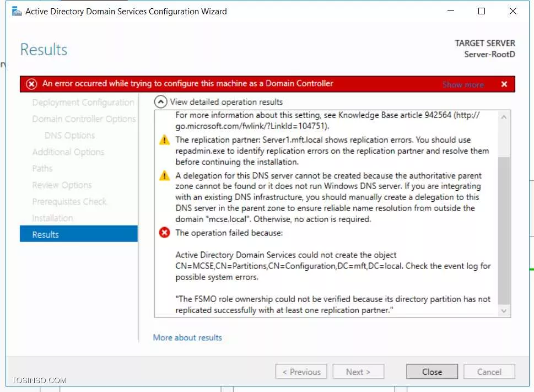Click the Cancel button
534x392 pixels.
point(489,372)
